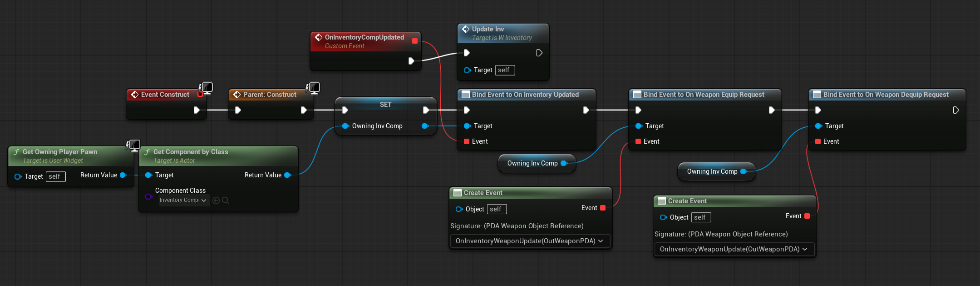The width and height of the screenshot is (980, 286).
Task: Click Get Component by Class Return Value pin
Action: coord(287,175)
